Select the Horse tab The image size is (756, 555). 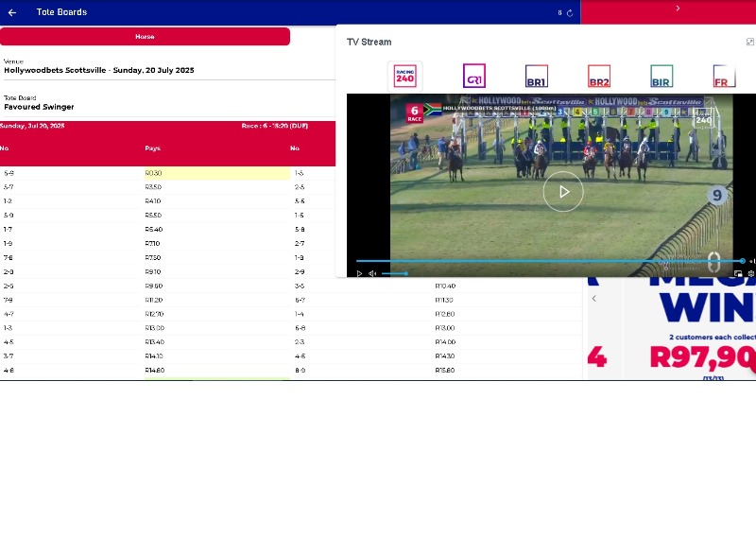[145, 36]
